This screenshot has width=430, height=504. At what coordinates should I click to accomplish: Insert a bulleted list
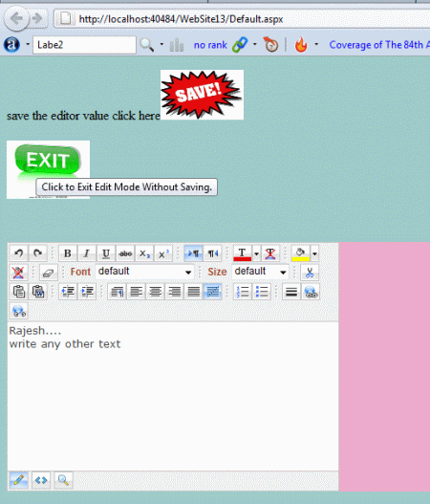click(x=262, y=292)
